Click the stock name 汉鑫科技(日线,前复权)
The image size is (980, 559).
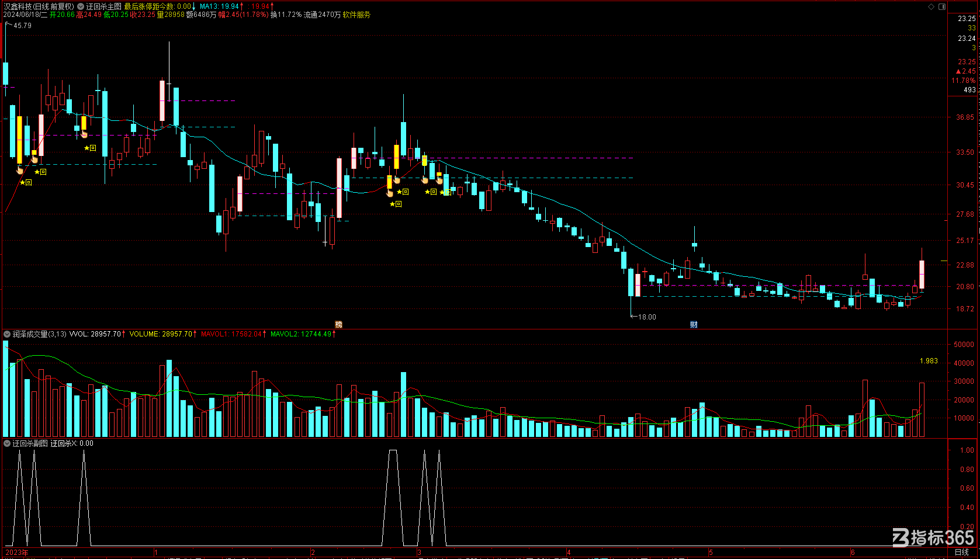(x=39, y=6)
